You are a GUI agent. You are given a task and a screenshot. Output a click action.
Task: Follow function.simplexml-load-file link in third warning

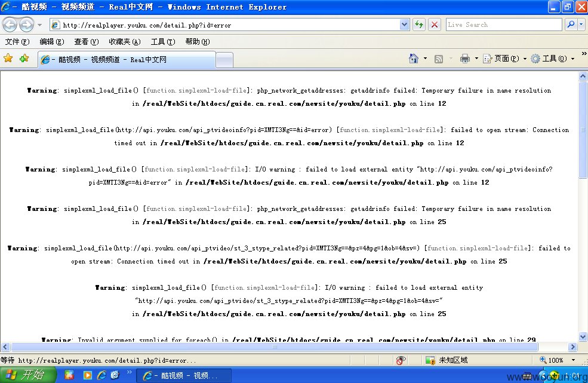[195, 169]
